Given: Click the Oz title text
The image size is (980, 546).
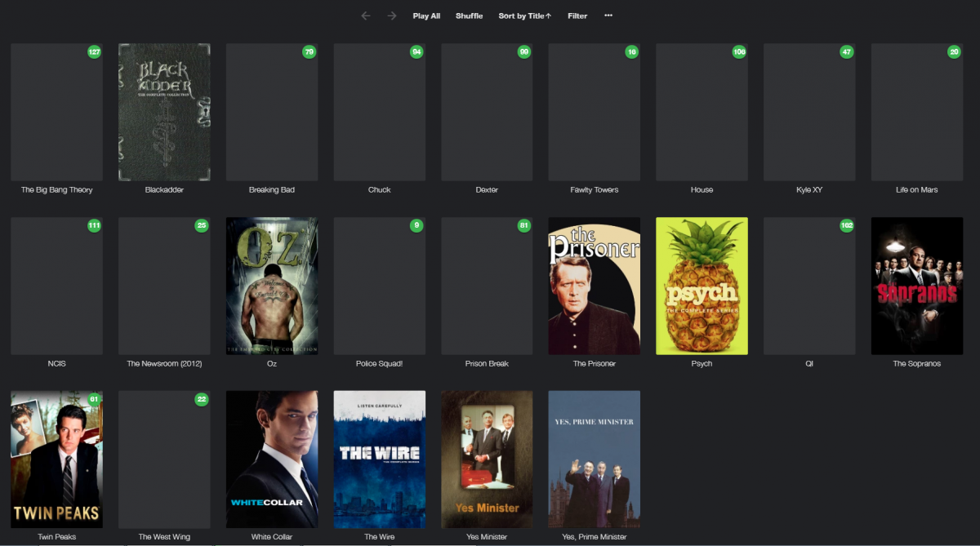Looking at the screenshot, I should click(x=272, y=364).
